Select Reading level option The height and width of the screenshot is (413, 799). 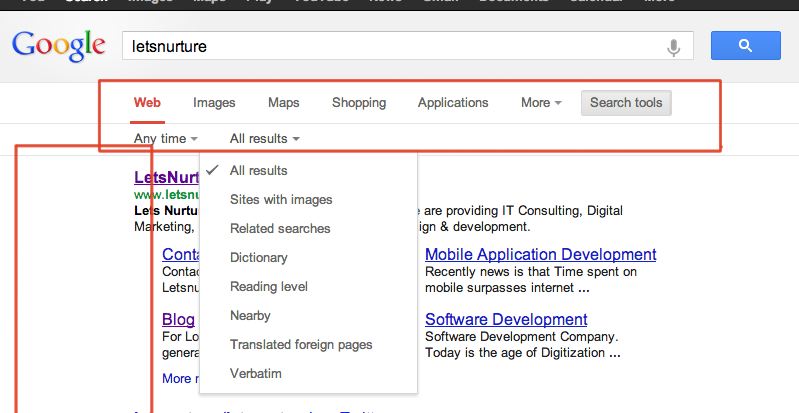(x=308, y=287)
